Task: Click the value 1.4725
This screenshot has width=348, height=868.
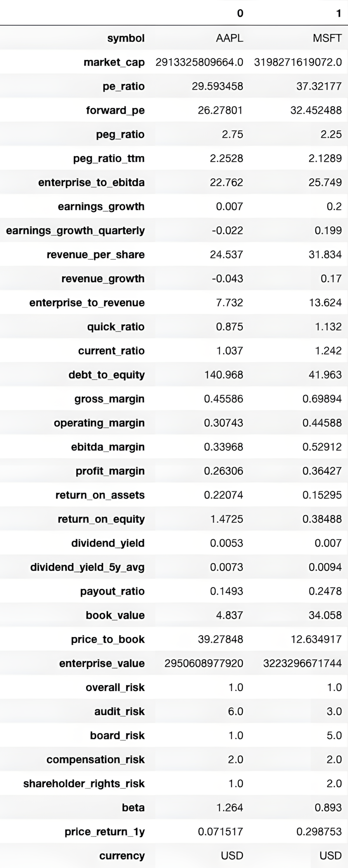Action: 226,519
